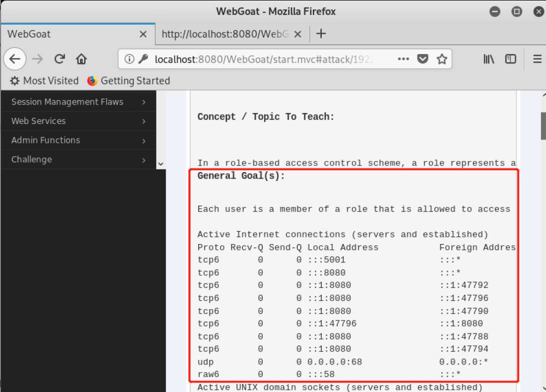Open Most Visited bookmarks folder
546x392 pixels.
44,80
